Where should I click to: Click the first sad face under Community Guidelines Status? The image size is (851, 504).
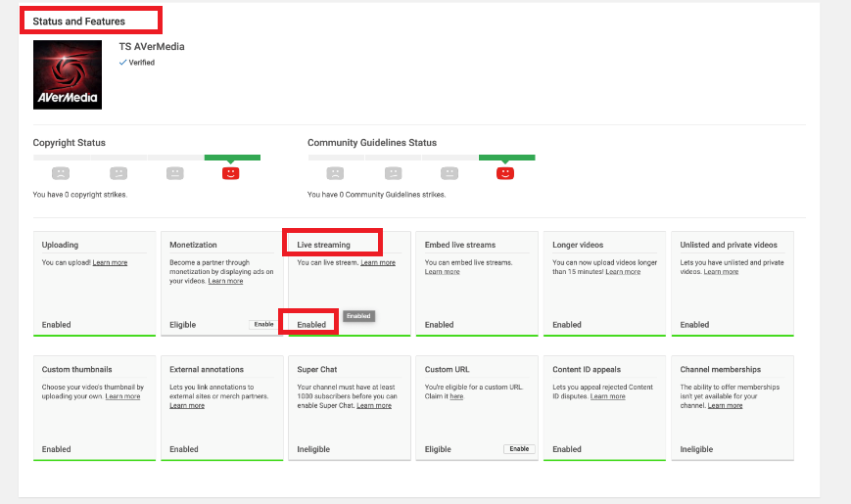tap(336, 173)
